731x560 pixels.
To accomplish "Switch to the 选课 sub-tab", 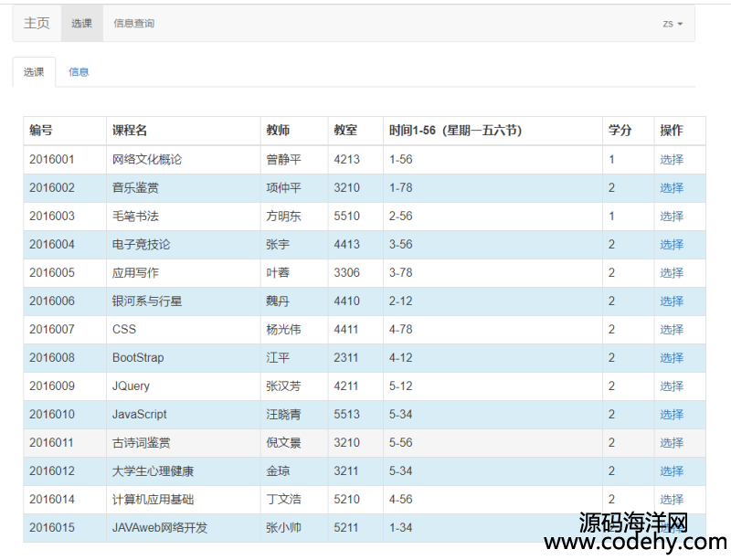I will click(34, 72).
